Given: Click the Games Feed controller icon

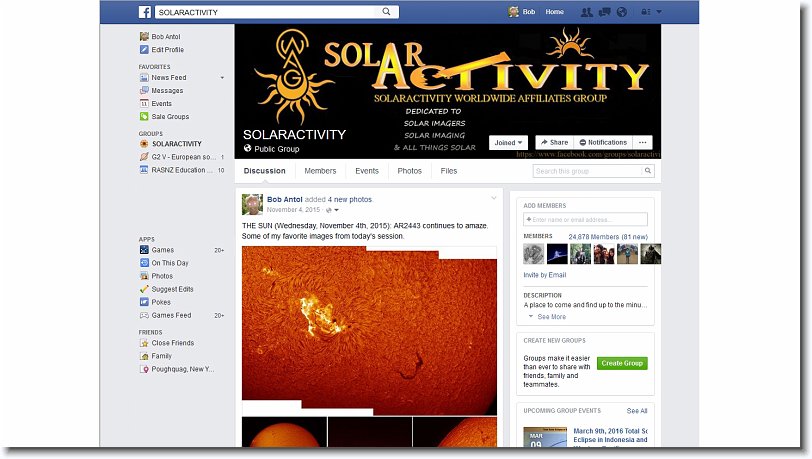Looking at the screenshot, I should pos(144,315).
